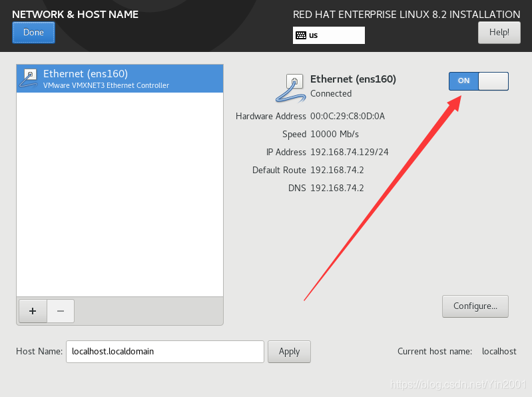Apply the entered host name
This screenshot has height=397, width=532.
click(289, 352)
